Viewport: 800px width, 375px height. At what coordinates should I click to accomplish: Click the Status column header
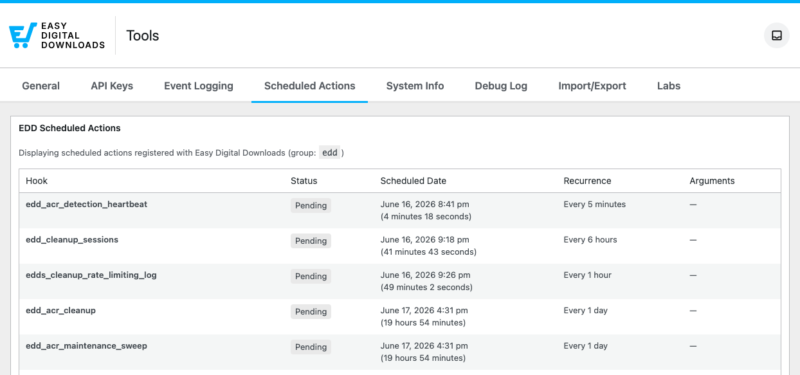click(x=304, y=181)
